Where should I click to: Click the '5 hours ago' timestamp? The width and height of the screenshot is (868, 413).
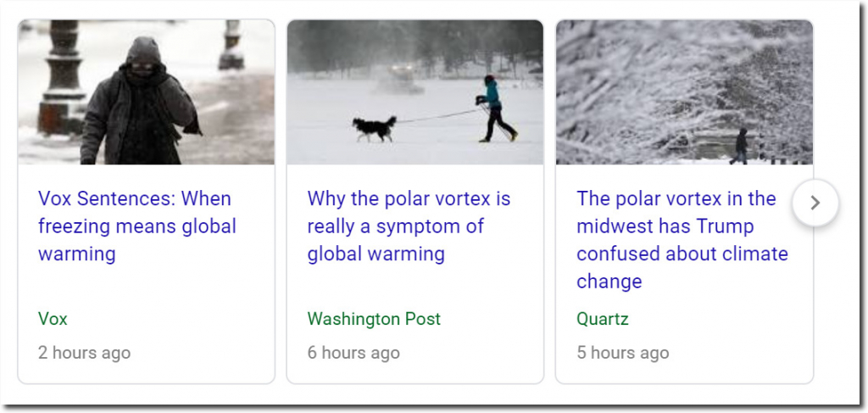pos(623,353)
